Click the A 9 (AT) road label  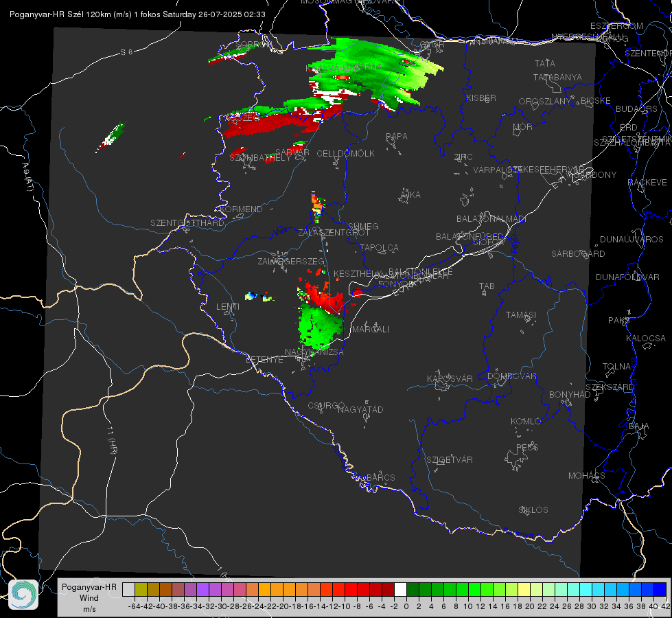(27, 177)
